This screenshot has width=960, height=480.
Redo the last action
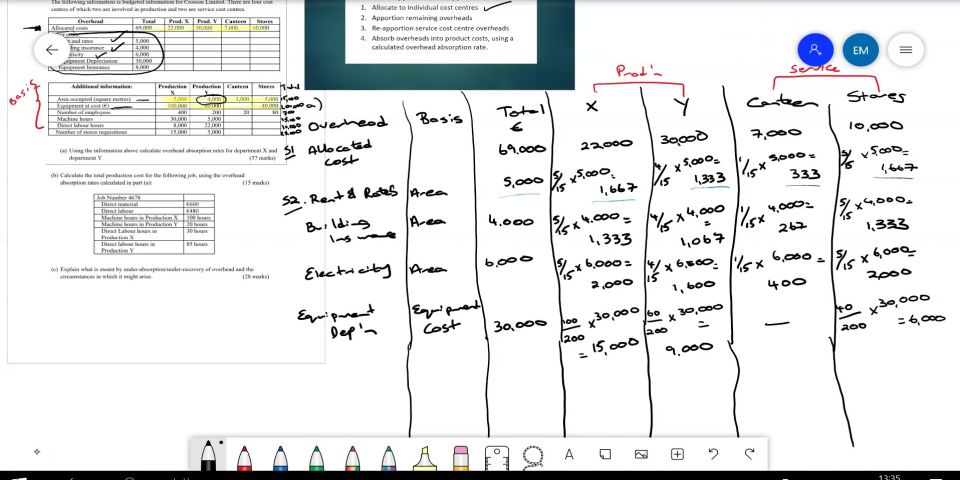(x=749, y=454)
